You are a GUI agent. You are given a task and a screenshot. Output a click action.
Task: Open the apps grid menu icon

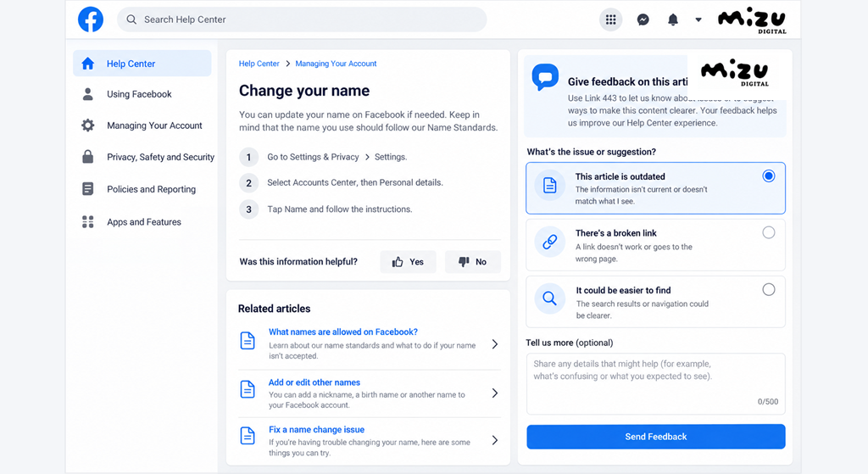point(610,20)
